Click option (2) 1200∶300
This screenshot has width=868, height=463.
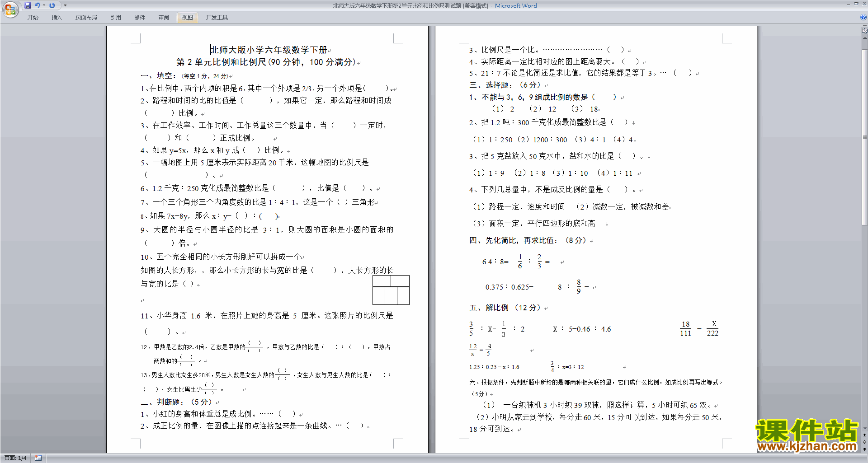542,140
